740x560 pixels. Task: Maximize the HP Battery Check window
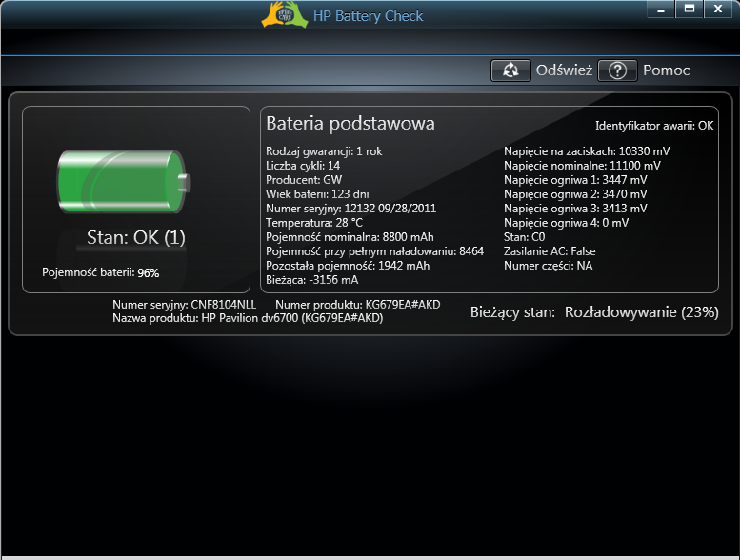click(x=690, y=9)
